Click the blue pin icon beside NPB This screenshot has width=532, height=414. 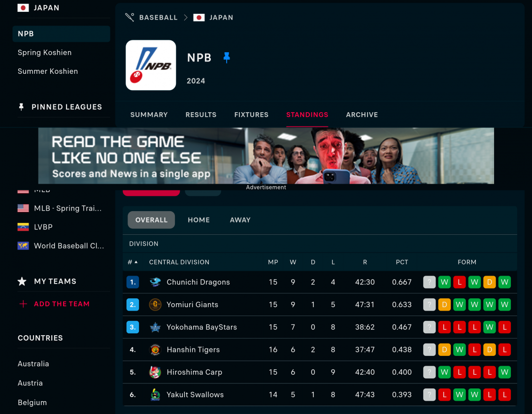click(x=227, y=58)
